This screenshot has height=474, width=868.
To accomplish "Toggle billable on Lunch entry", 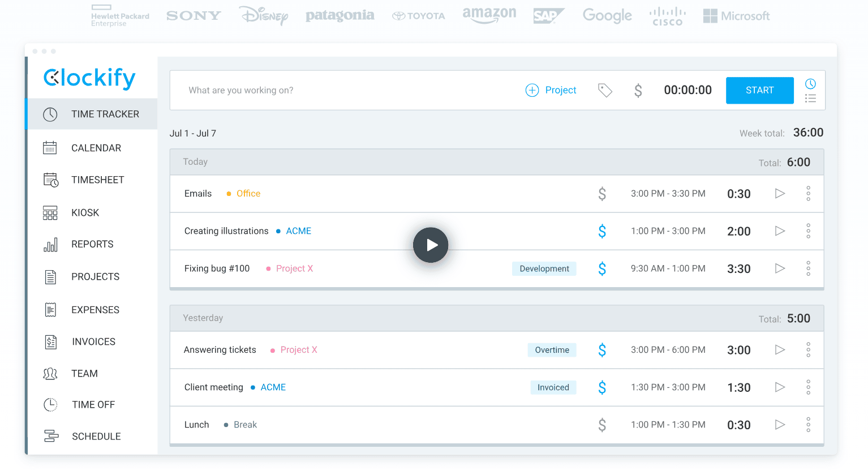I will point(602,425).
